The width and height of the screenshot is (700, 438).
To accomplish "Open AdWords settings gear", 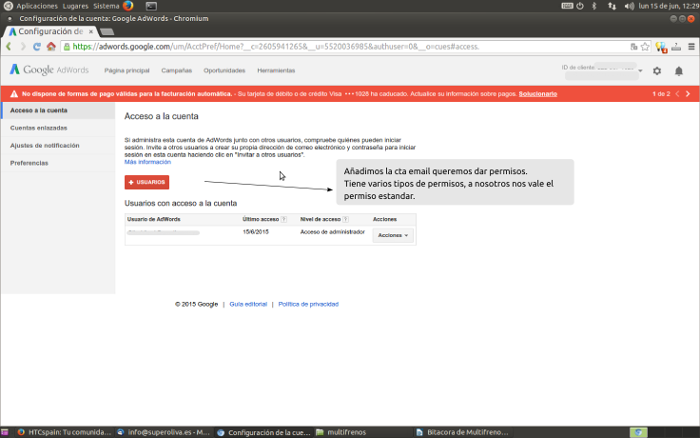I will [x=657, y=71].
